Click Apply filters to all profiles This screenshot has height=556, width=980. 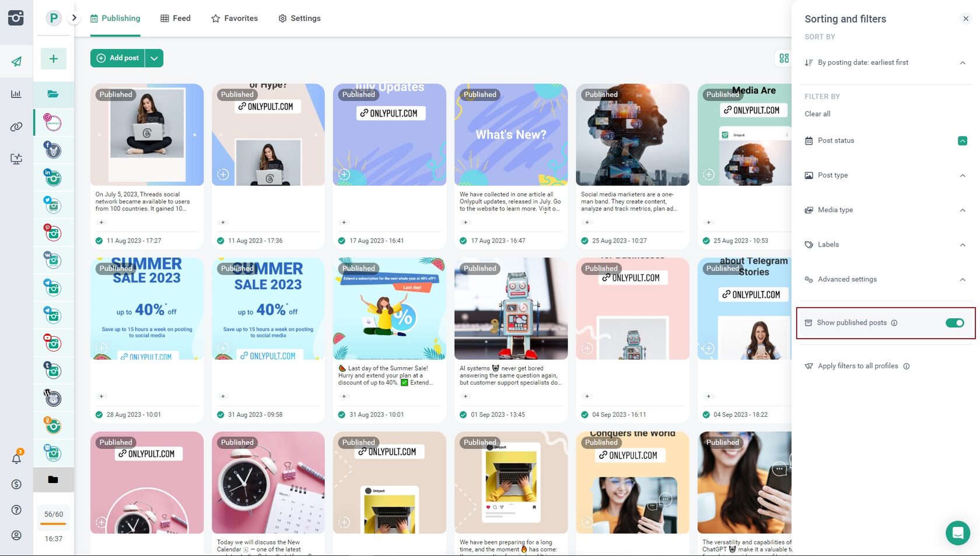[857, 366]
